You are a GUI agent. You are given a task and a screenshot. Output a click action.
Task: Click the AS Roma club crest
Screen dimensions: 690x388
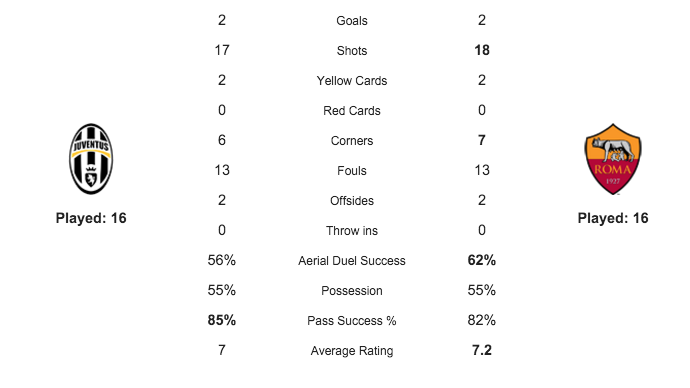tap(613, 159)
